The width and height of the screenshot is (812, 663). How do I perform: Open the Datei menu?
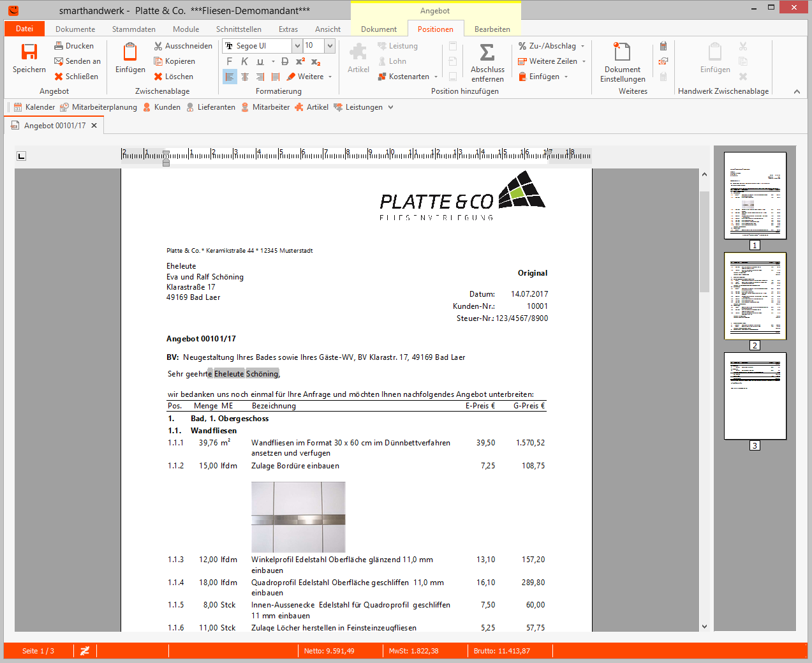24,29
